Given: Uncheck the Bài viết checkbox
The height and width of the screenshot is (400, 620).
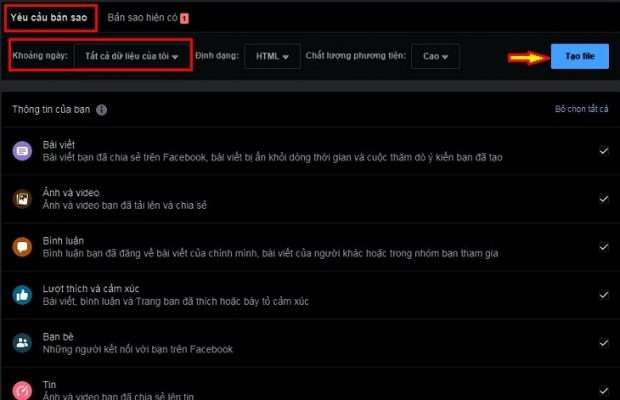Looking at the screenshot, I should 603,151.
